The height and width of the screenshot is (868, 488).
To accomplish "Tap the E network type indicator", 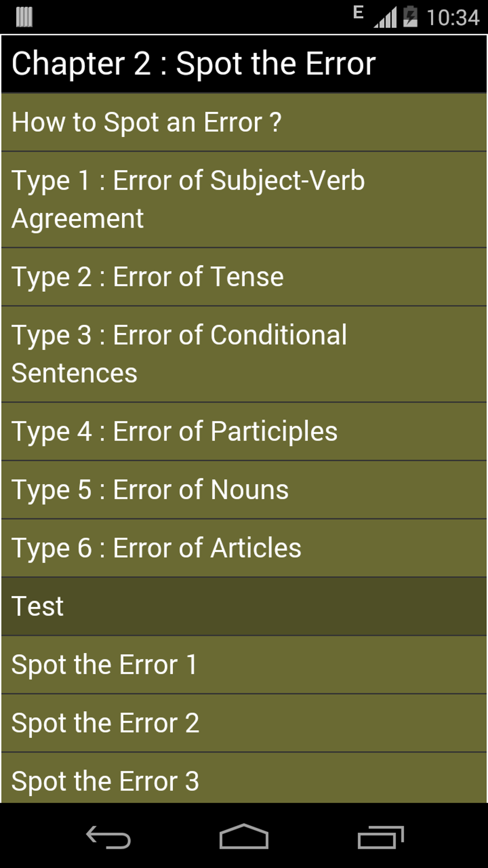I will coord(358,12).
